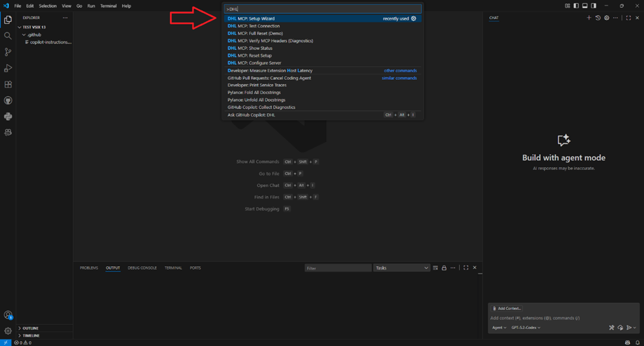Switch to the PORTS tab

point(196,268)
